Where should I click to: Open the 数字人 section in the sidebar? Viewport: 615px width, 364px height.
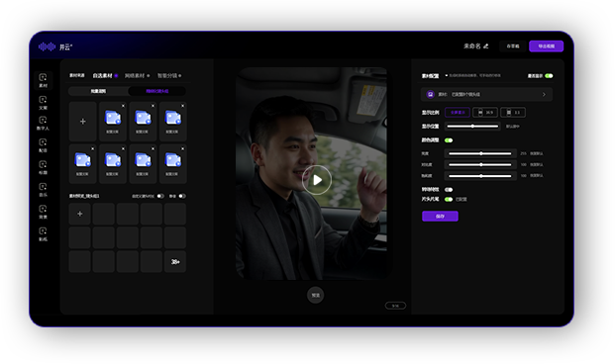[x=44, y=123]
